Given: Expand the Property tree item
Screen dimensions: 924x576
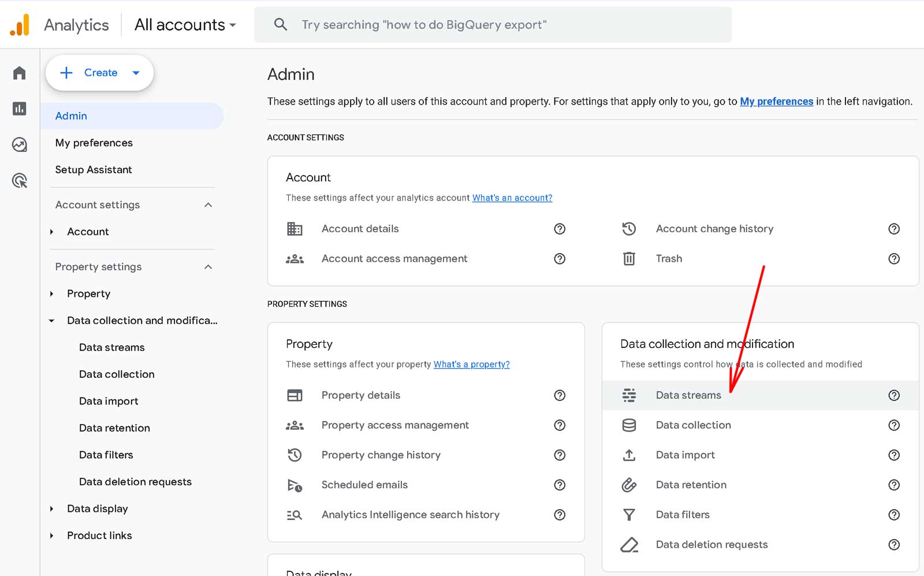Looking at the screenshot, I should tap(51, 293).
